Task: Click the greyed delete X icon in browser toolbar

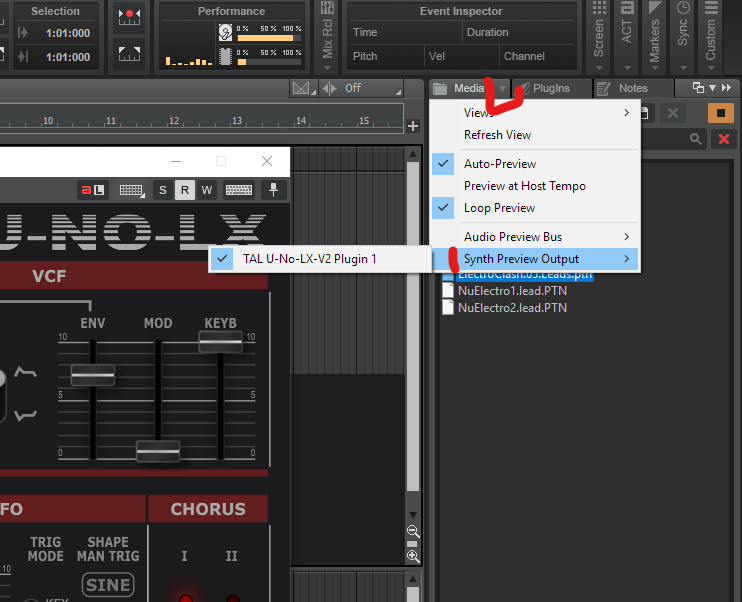Action: pos(672,113)
